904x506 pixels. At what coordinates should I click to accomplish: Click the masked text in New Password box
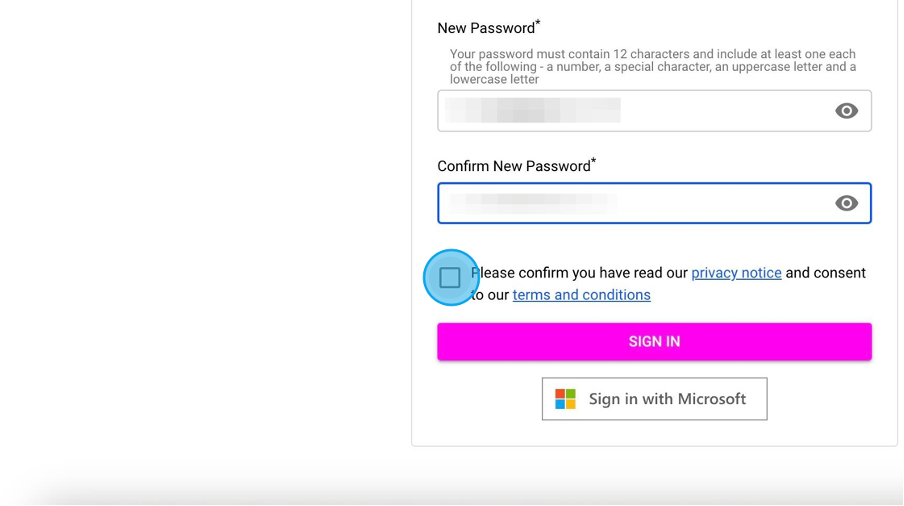coord(532,110)
